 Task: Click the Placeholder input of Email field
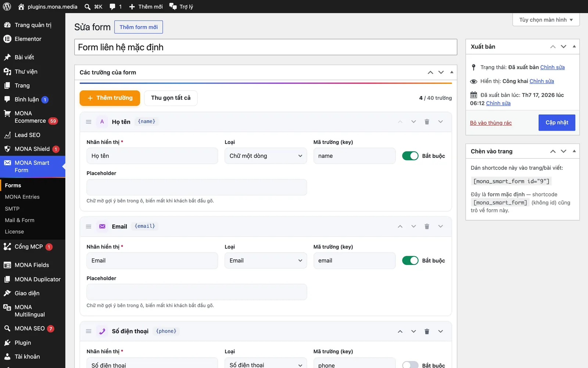[197, 292]
